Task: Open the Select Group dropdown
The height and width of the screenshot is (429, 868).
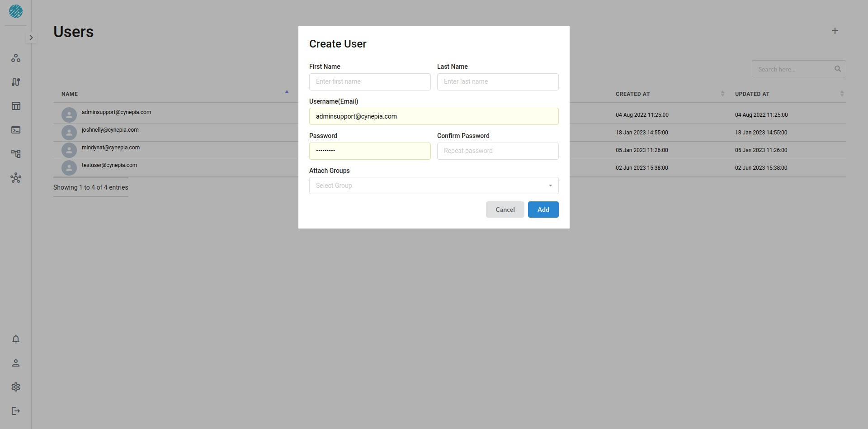Action: (x=434, y=186)
